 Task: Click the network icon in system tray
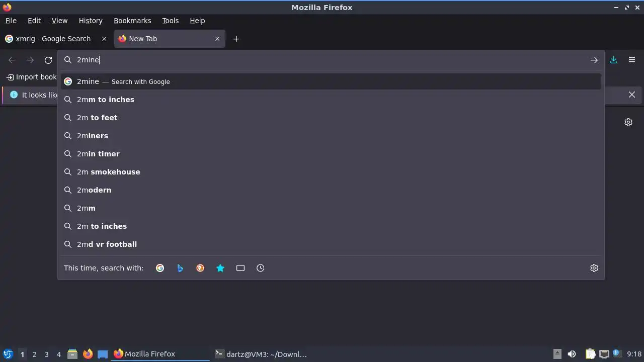[x=604, y=354]
